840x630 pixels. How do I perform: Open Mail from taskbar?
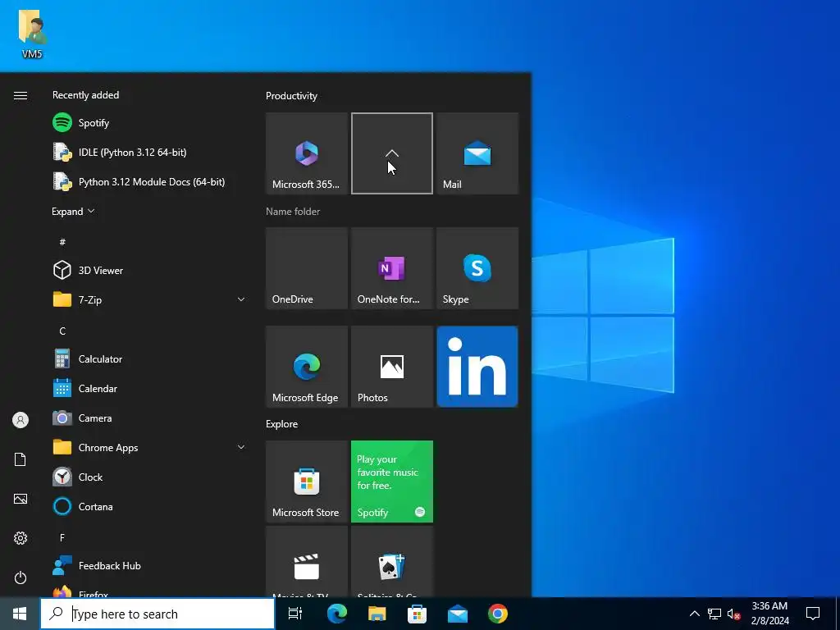[x=458, y=614]
